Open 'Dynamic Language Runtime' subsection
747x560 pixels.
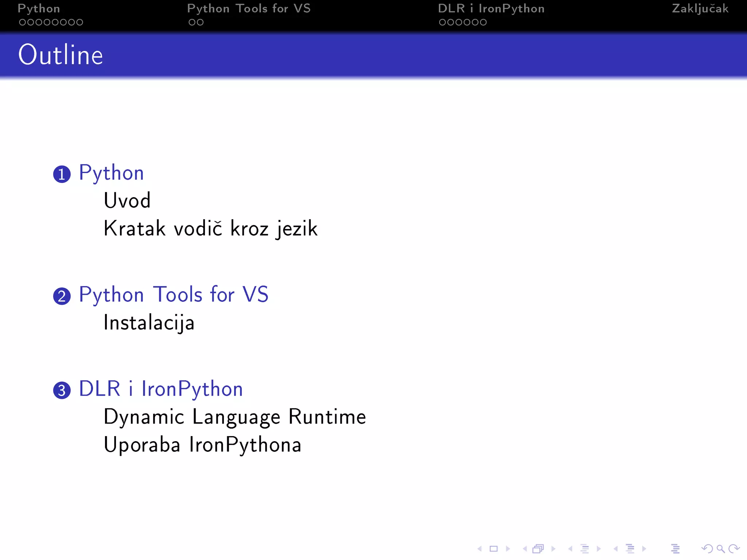pos(235,417)
